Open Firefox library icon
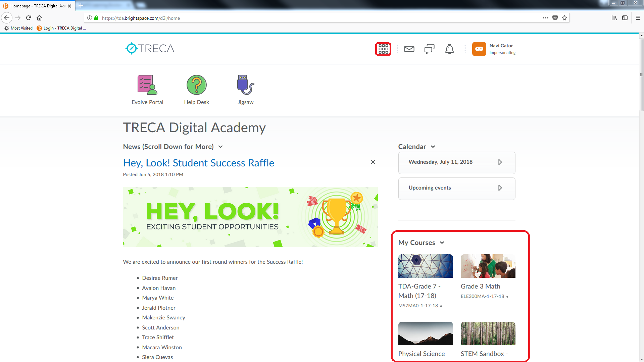 click(x=614, y=18)
